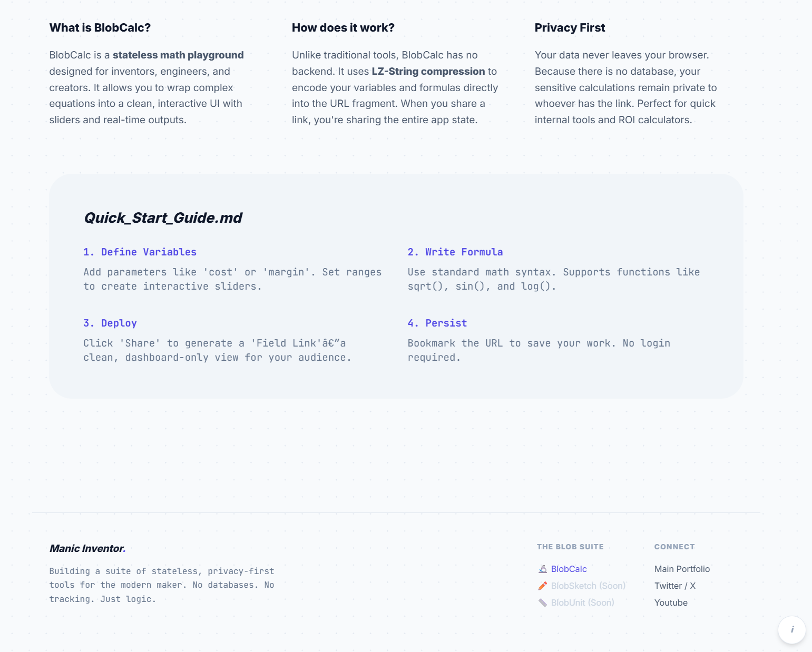Click the 'How does it work?' heading
812x652 pixels.
click(343, 27)
